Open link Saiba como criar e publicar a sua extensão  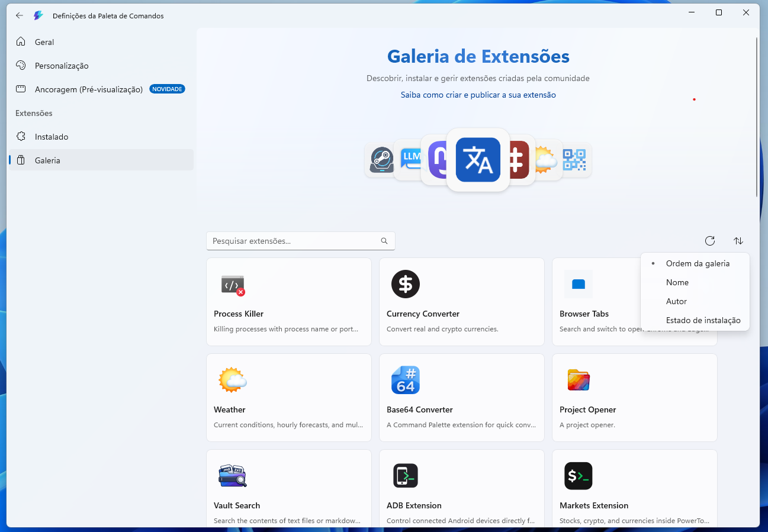478,95
